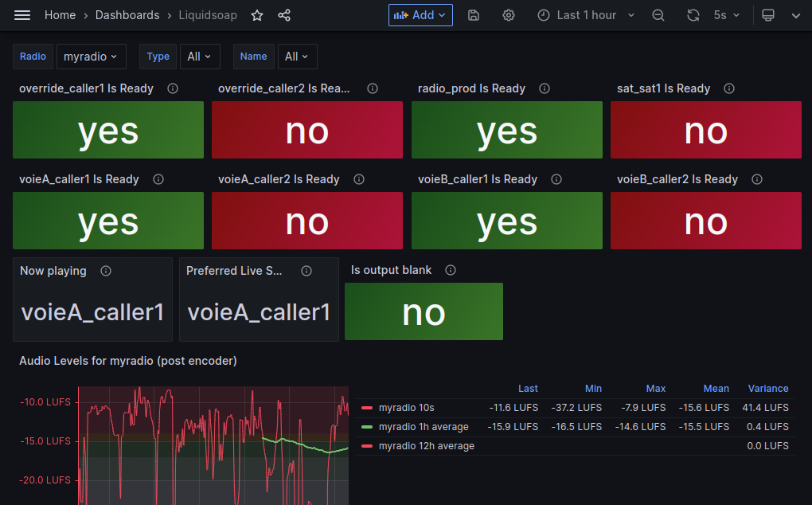Click the Now playing voieA_caller1 value
812x505 pixels.
[x=92, y=312]
